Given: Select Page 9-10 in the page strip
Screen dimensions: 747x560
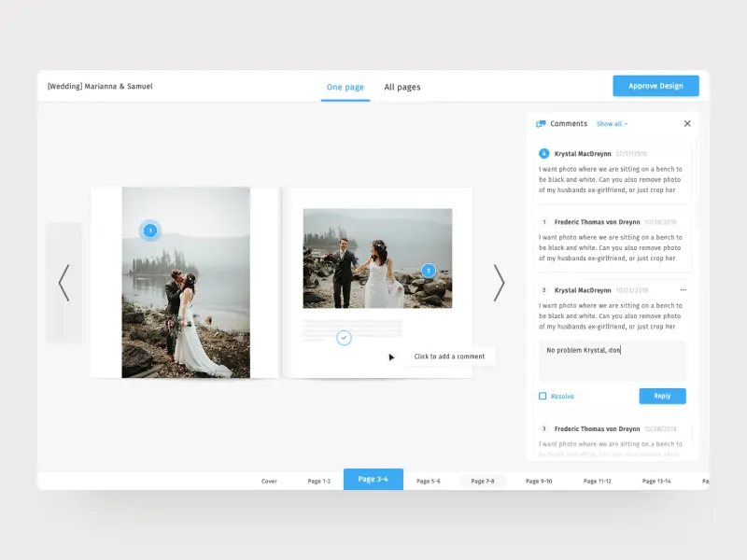Looking at the screenshot, I should click(x=539, y=481).
